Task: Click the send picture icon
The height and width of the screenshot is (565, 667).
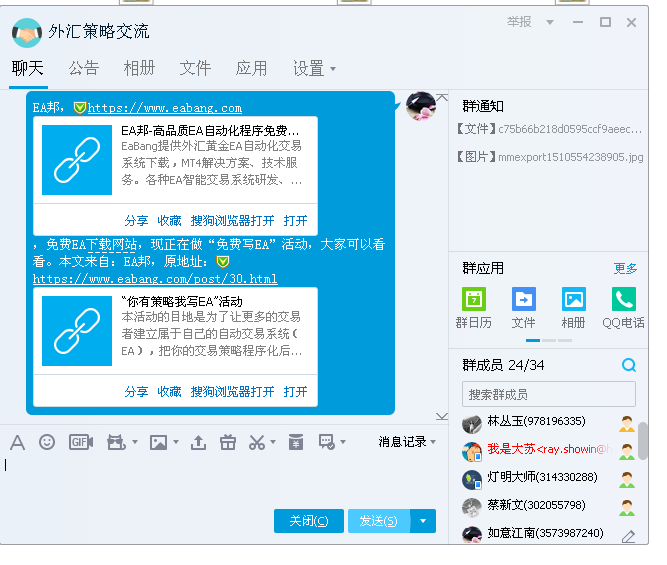Action: (158, 442)
